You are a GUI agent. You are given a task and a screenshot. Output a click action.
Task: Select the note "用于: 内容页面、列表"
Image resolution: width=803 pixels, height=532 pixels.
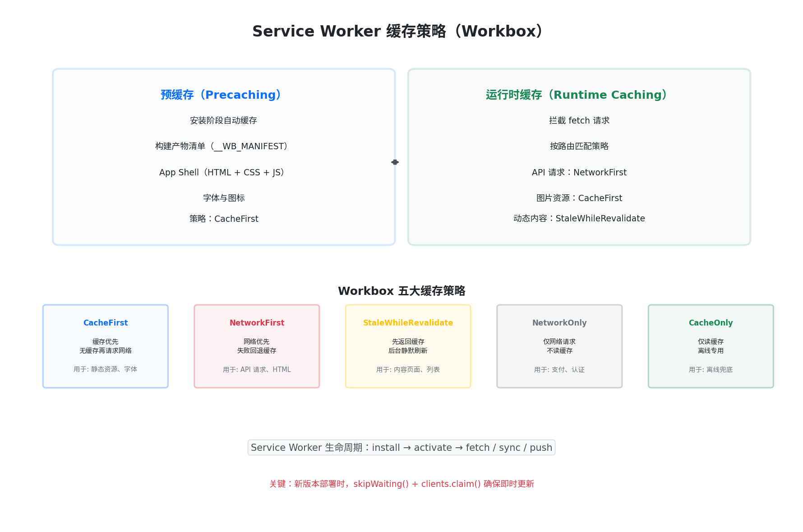(x=408, y=370)
